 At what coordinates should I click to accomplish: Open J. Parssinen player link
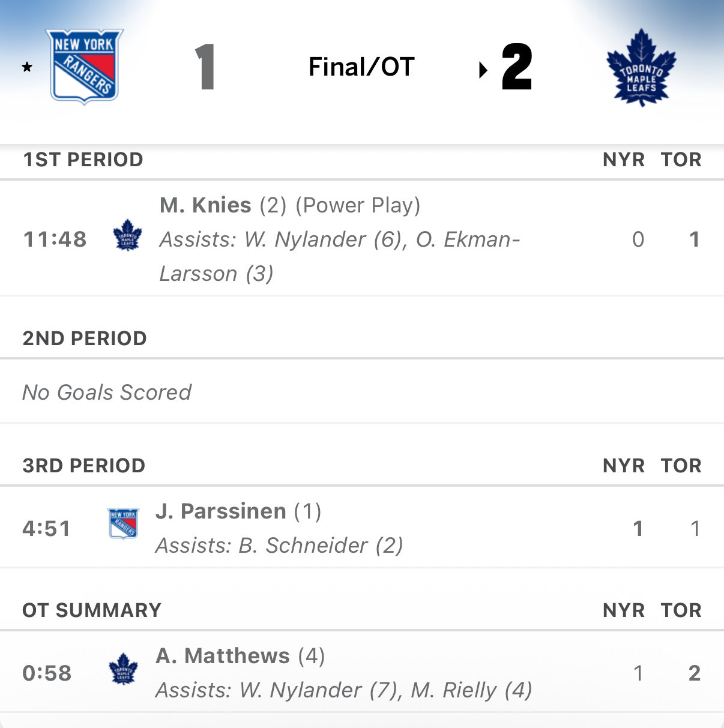coord(220,511)
